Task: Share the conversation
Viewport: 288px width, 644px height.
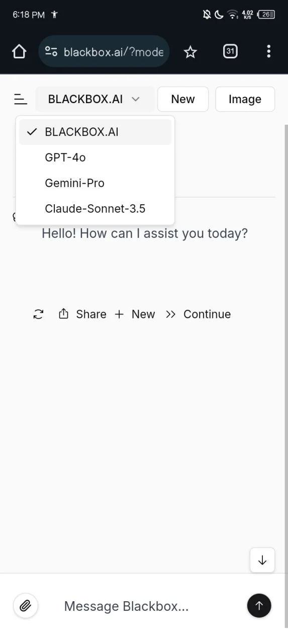Action: click(x=82, y=314)
